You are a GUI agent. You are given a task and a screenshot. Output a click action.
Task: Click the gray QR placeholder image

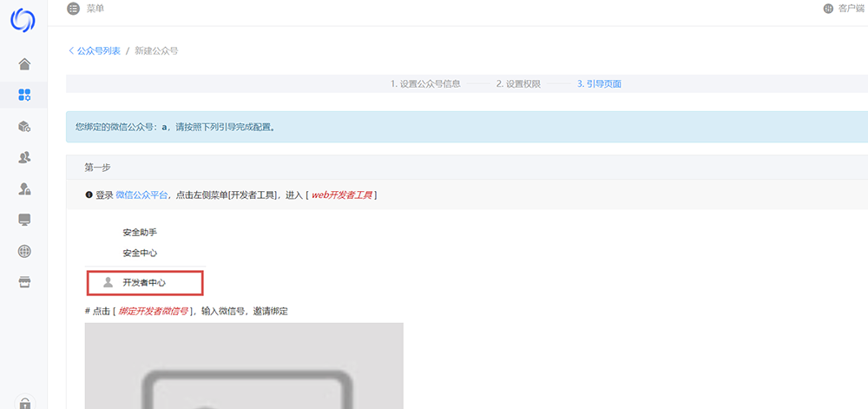(x=244, y=366)
